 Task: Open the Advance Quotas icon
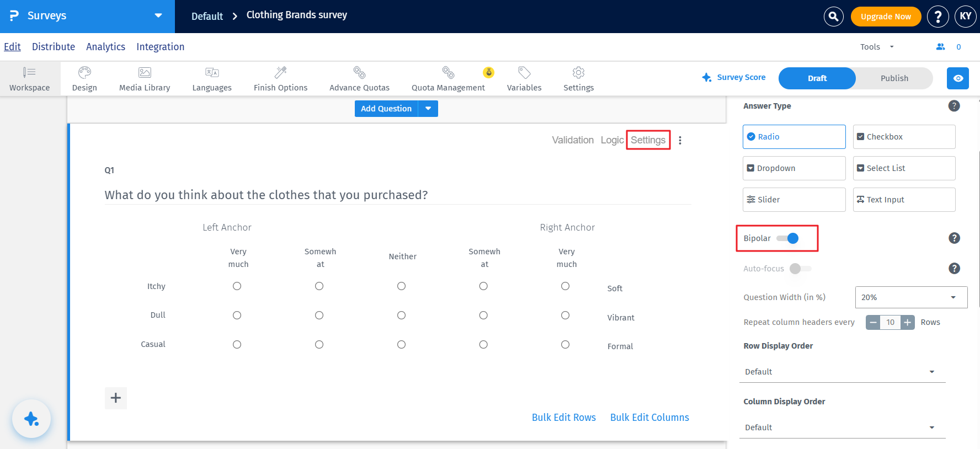359,72
